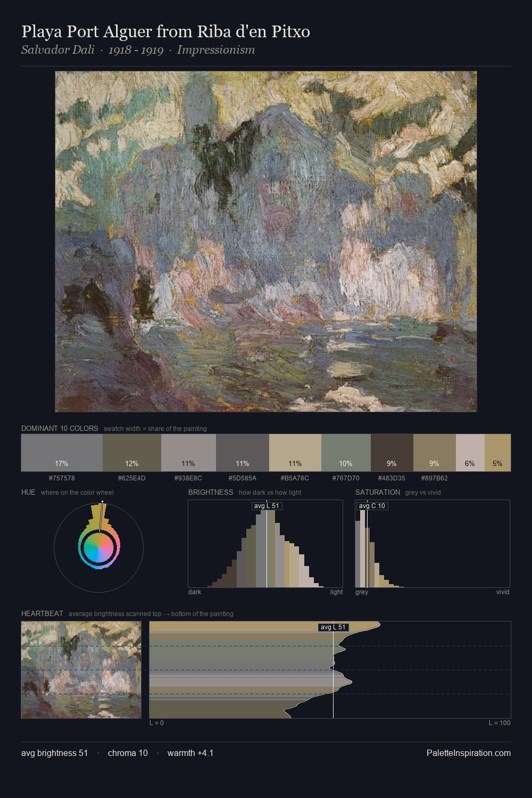The height and width of the screenshot is (798, 532).
Task: Open the PaletteInspiration.com link
Action: (469, 753)
